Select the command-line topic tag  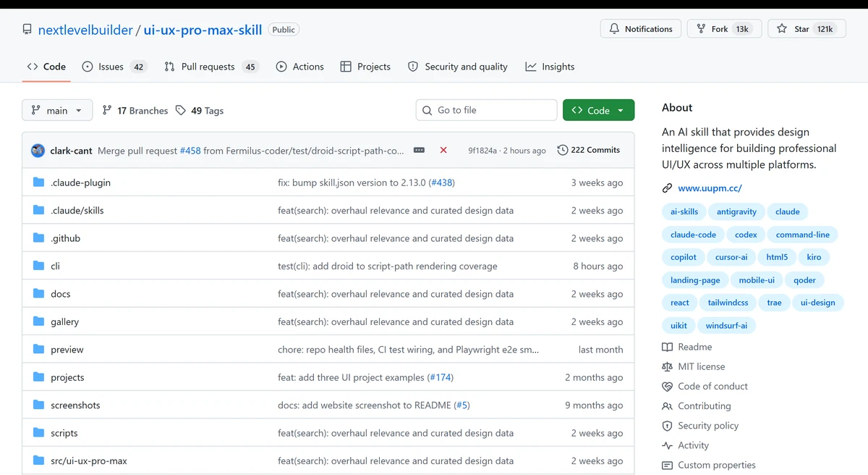pos(802,235)
